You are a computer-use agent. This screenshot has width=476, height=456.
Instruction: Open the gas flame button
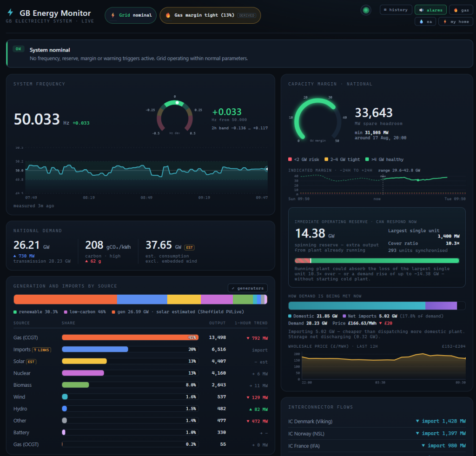click(461, 10)
